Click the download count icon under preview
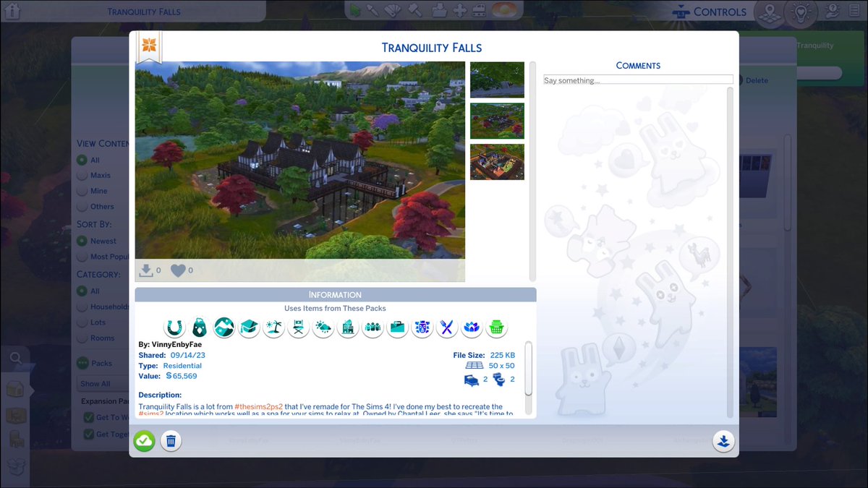This screenshot has width=868, height=488. coord(146,270)
